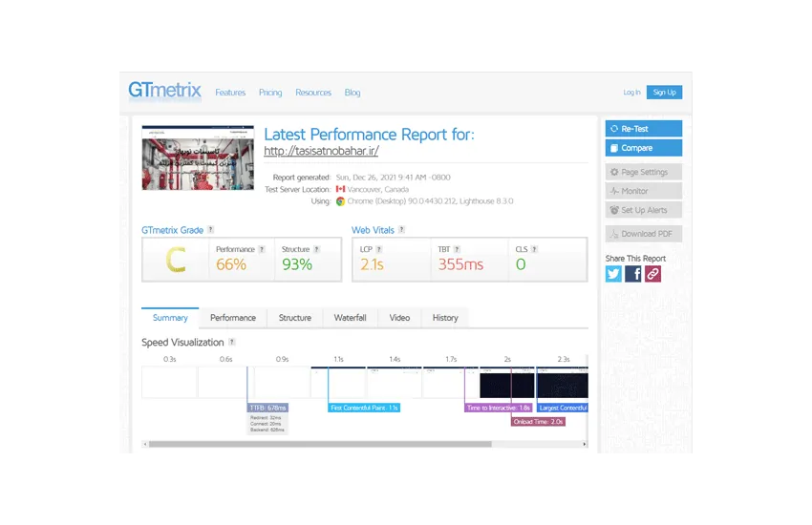This screenshot has height=525, width=812.
Task: Click the horizontal scrollbar under speed visualization
Action: pyautogui.click(x=320, y=444)
